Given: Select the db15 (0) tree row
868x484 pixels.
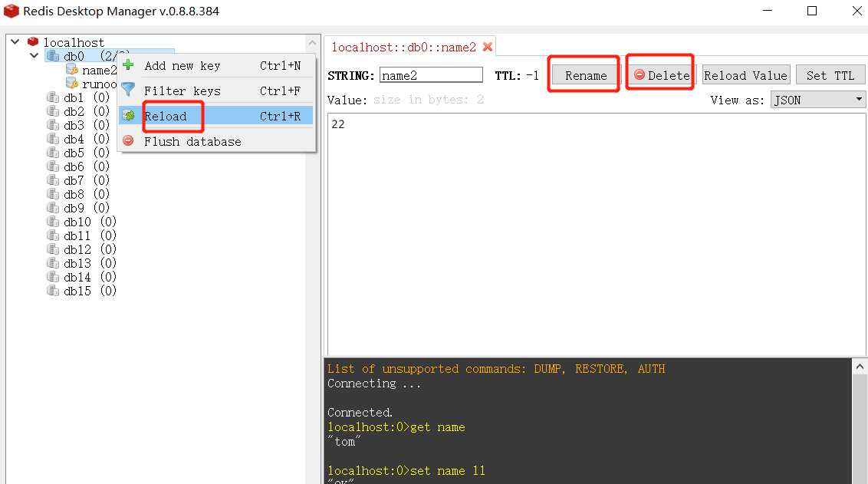Looking at the screenshot, I should click(x=90, y=291).
